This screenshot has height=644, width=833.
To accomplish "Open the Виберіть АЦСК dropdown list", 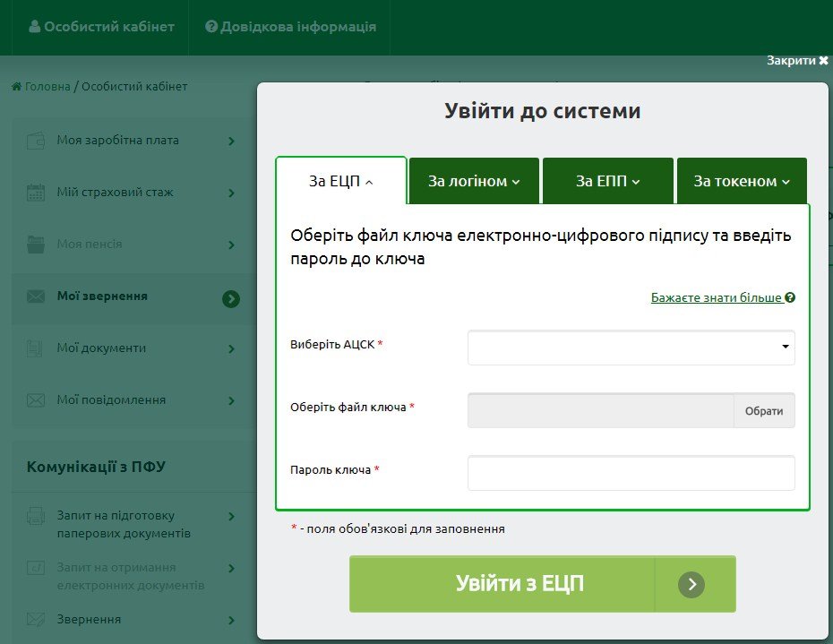I will [x=631, y=348].
